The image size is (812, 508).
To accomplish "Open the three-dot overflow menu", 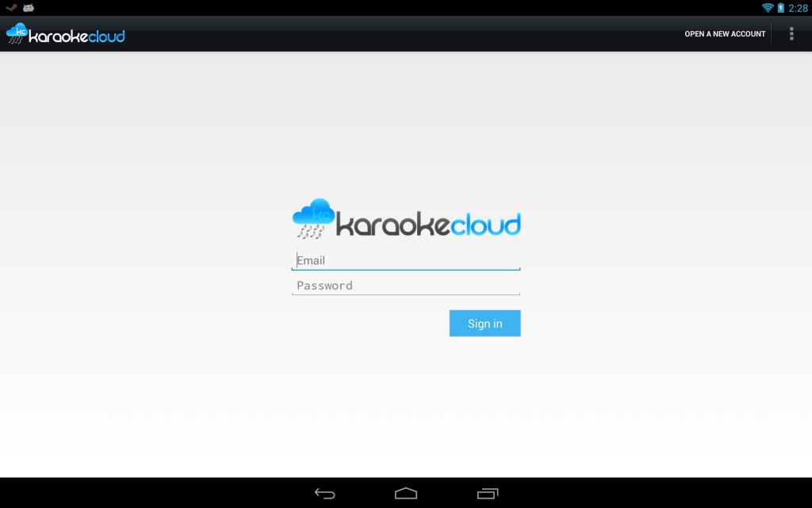I will (x=791, y=33).
